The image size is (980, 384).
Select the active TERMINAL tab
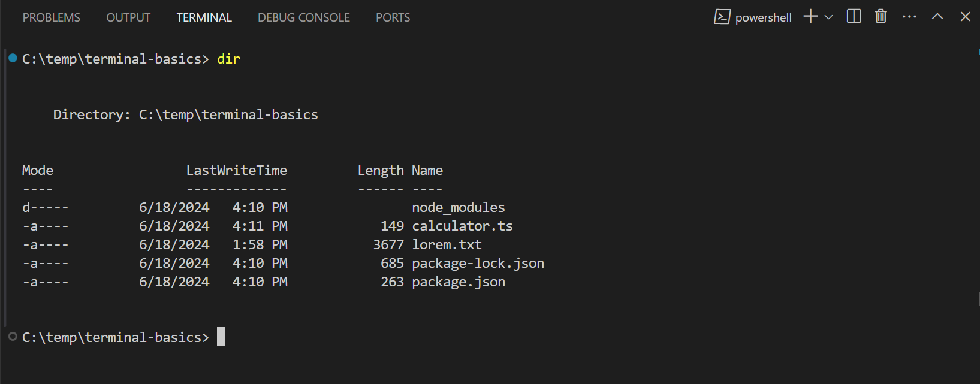[203, 17]
